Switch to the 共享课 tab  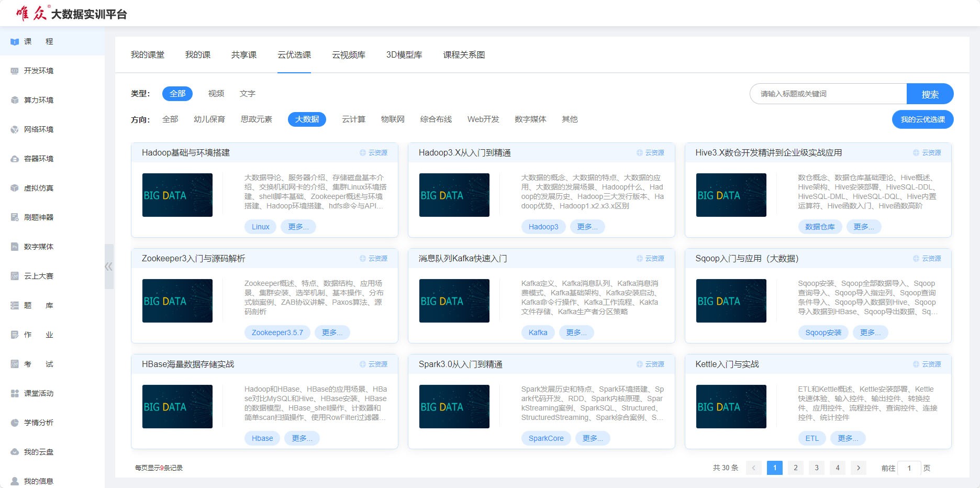coord(244,55)
